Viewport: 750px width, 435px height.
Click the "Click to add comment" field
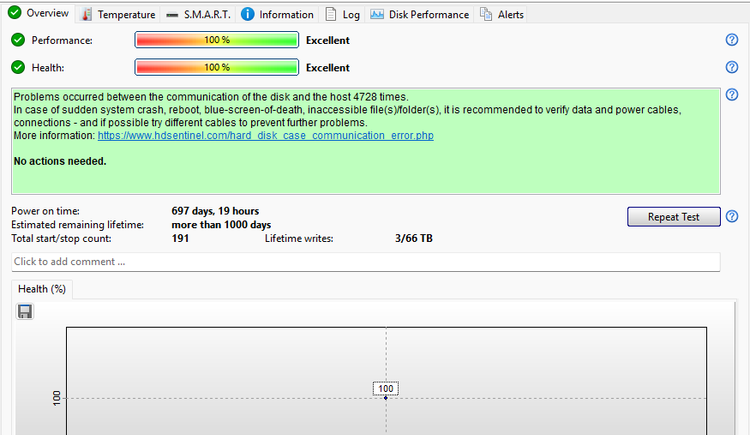pyautogui.click(x=365, y=262)
